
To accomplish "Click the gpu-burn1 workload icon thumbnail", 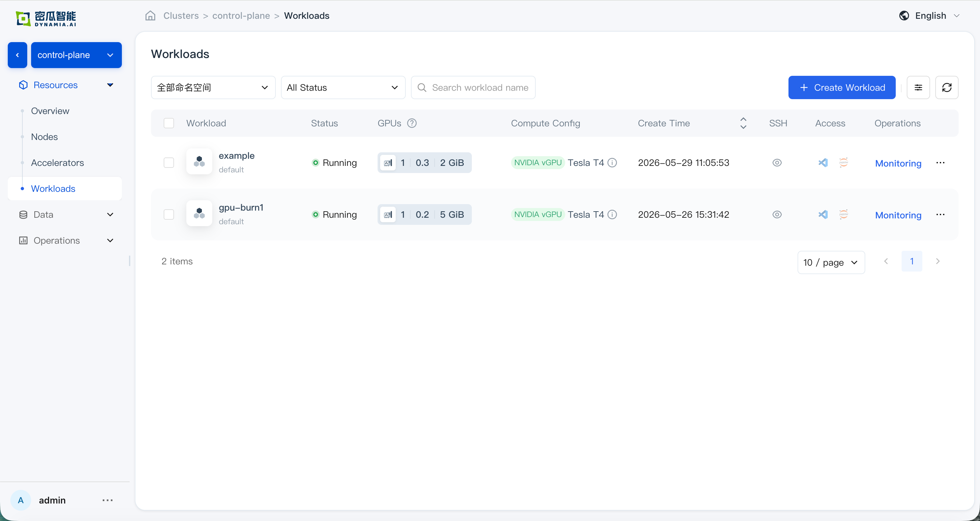I will [x=199, y=213].
